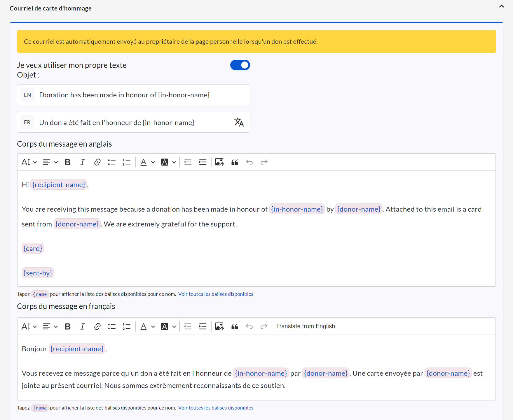Viewport: 513px width, 420px height.
Task: Click Italic in the French body toolbar
Action: [82, 326]
